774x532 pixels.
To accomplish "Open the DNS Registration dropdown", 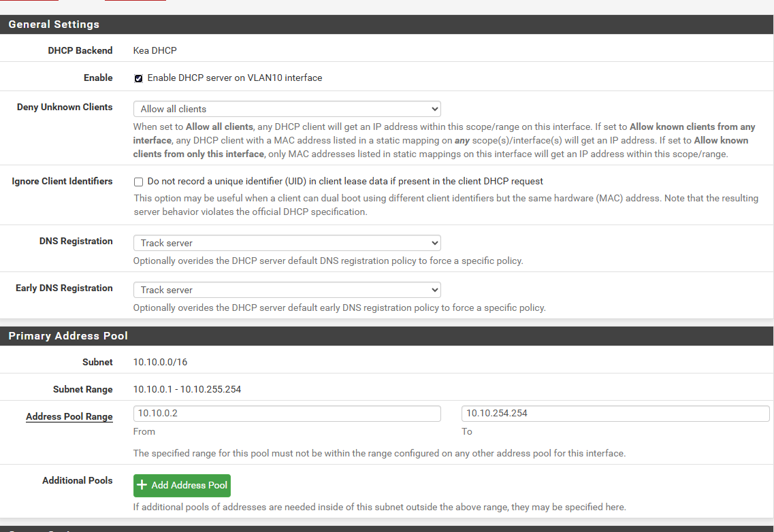I will click(x=286, y=243).
